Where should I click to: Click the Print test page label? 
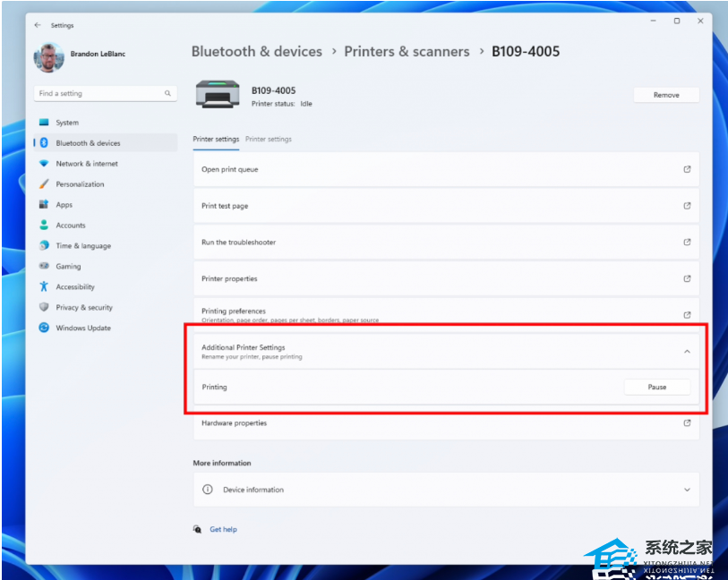tap(225, 206)
